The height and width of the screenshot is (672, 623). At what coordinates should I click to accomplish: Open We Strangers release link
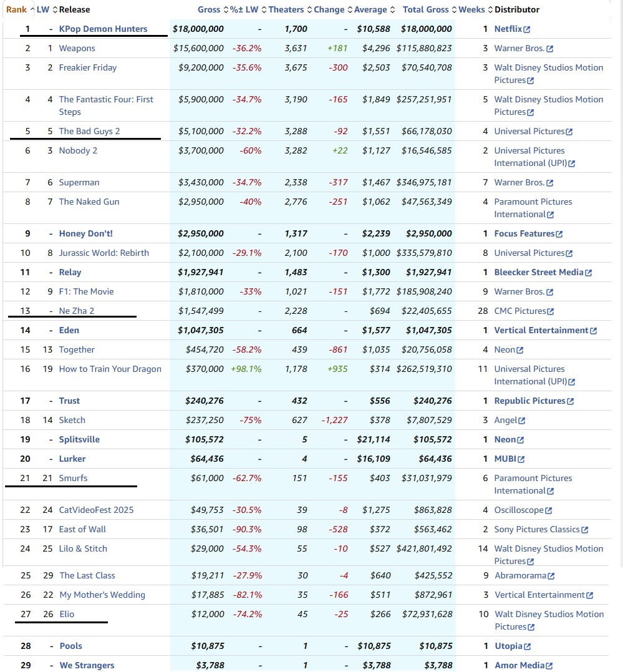(87, 665)
